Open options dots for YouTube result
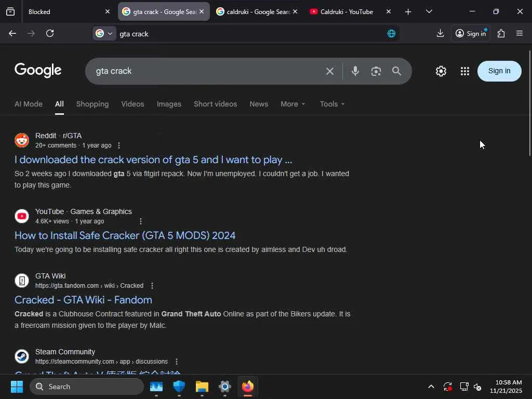This screenshot has height=399, width=532. (141, 221)
